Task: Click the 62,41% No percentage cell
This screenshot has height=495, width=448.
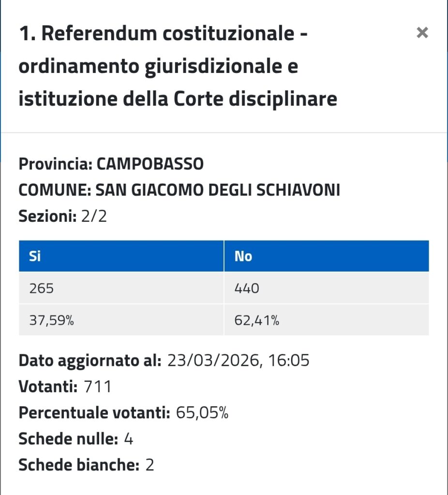Action: 257,320
